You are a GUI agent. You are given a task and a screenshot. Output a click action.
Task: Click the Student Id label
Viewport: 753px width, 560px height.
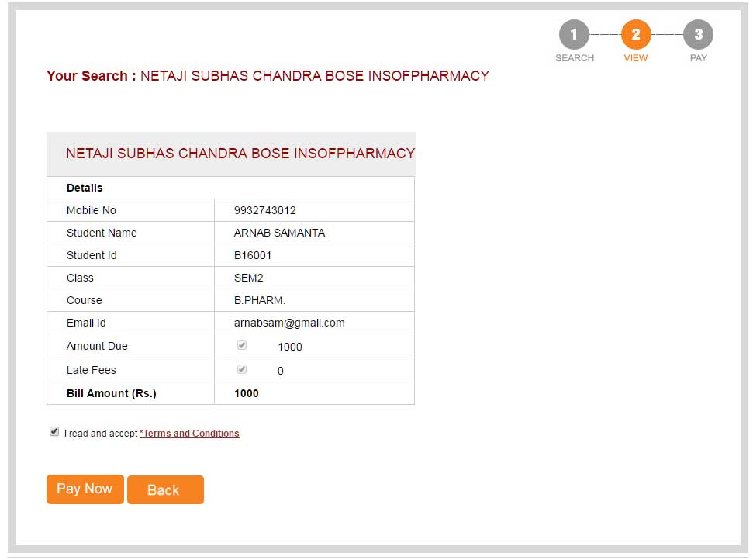click(x=92, y=255)
